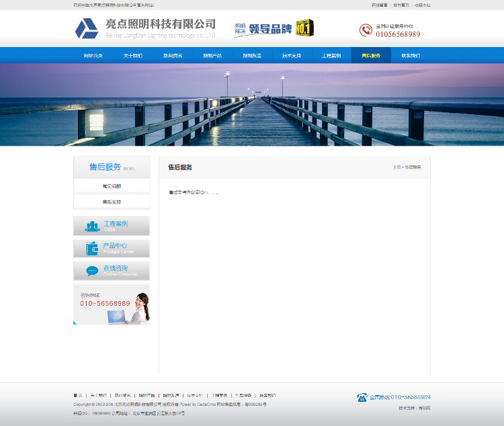This screenshot has width=504, height=426.
Task: Click the 产品中心 Product Center banner
Action: click(112, 248)
